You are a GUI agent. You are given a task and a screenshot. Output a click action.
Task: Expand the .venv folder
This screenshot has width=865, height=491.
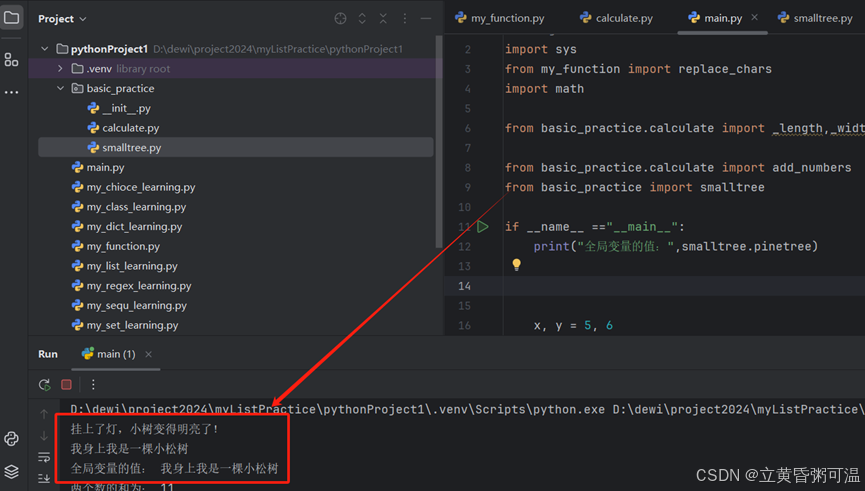pyautogui.click(x=60, y=69)
